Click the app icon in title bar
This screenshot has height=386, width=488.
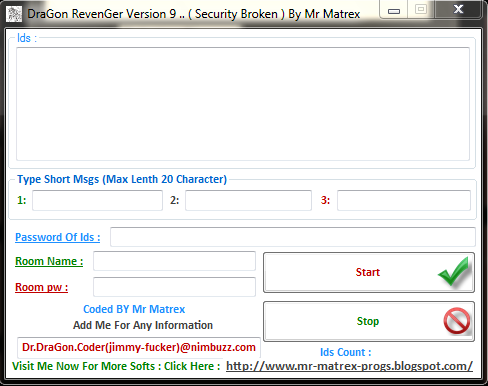[14, 14]
